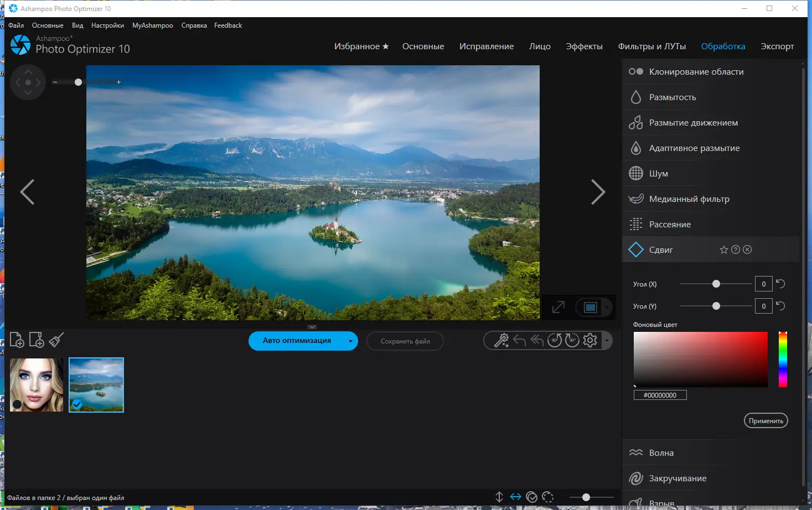Image resolution: width=812 pixels, height=510 pixels.
Task: Toggle the selection mark on the portrait thumbnail
Action: [x=17, y=404]
